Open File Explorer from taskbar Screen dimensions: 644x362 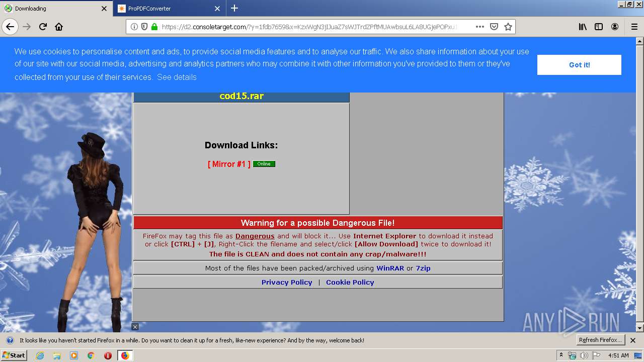57,355
